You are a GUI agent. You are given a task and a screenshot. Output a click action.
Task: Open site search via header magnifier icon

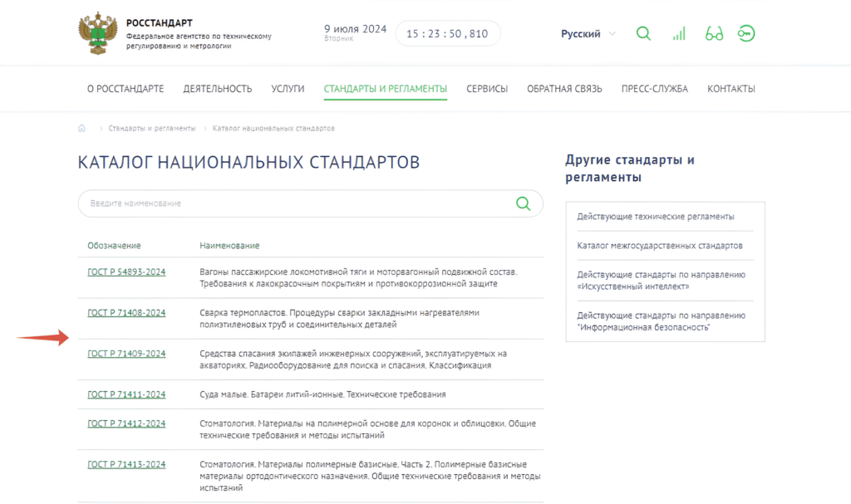pos(643,34)
